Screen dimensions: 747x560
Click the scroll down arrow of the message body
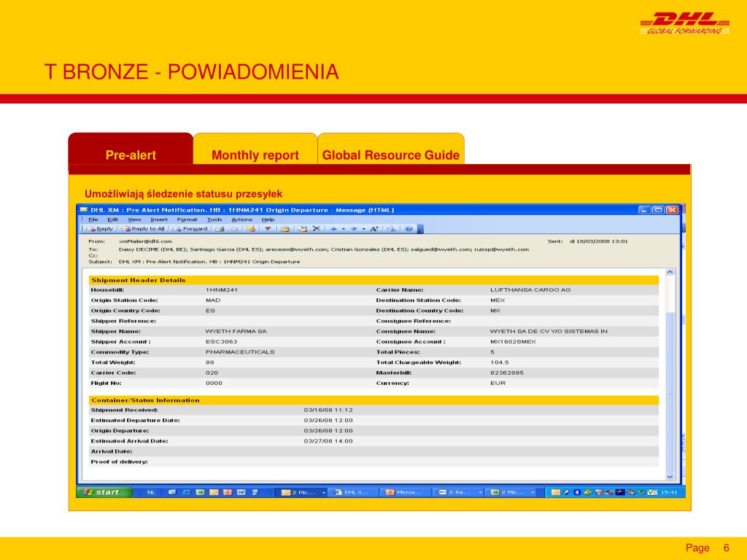pyautogui.click(x=670, y=476)
